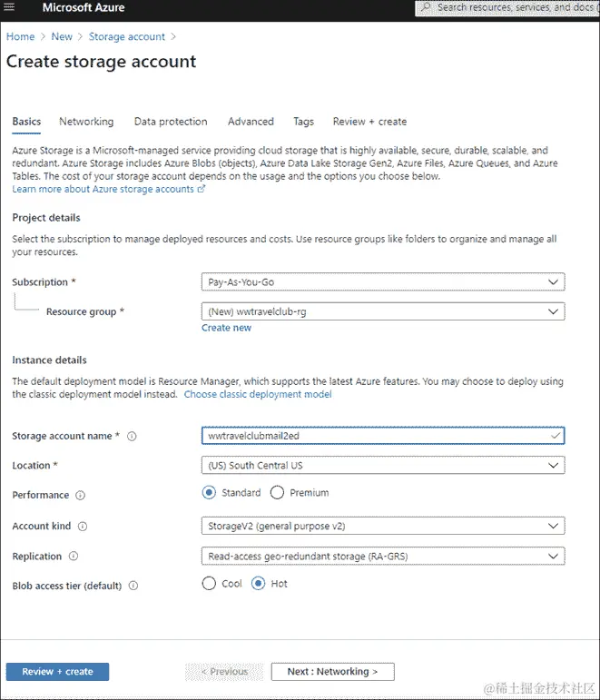This screenshot has width=600, height=700.
Task: Open the hamburger portal menu
Action: coord(9,6)
